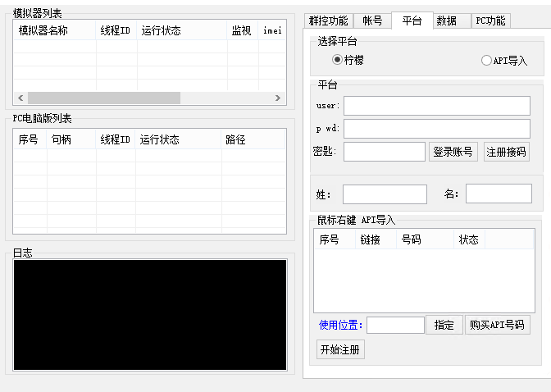The width and height of the screenshot is (551, 392).
Task: Select the 柠檬 platform radio button
Action: pos(337,61)
